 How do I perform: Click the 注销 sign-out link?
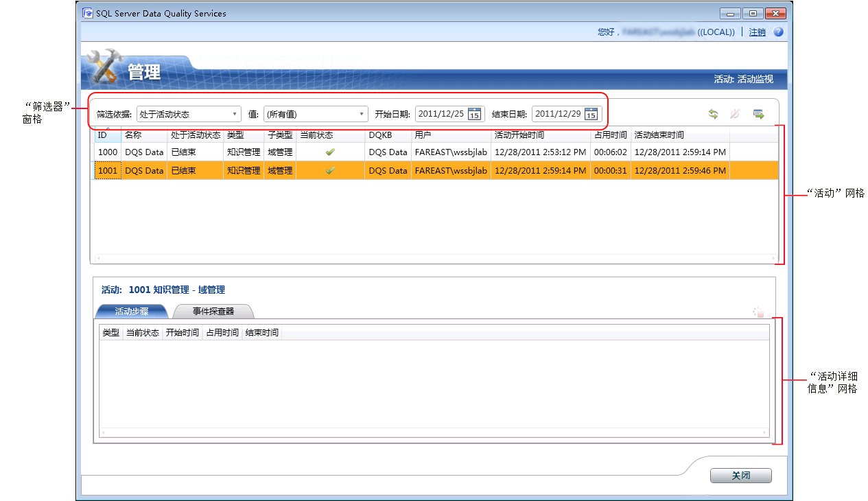(757, 32)
